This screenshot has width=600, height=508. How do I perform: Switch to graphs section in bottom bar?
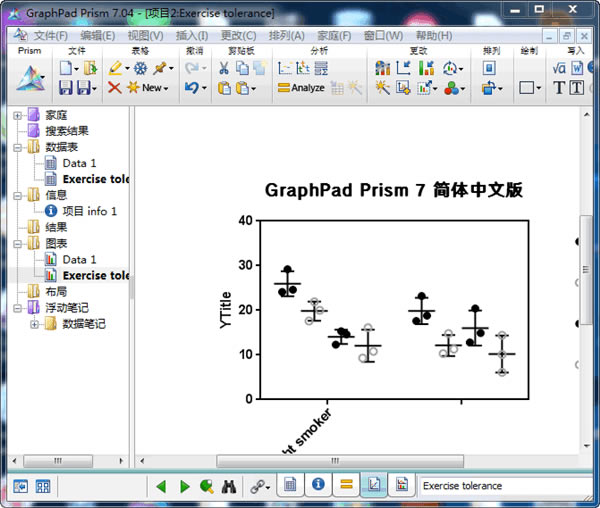(373, 486)
